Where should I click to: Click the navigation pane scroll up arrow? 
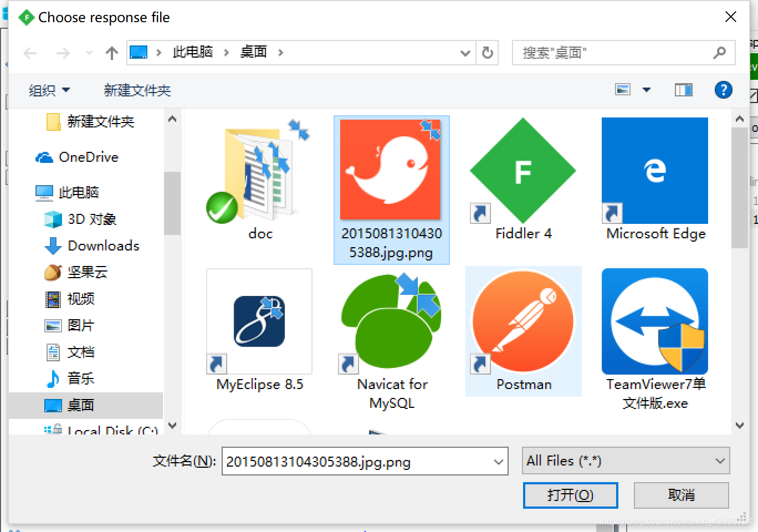tap(172, 119)
